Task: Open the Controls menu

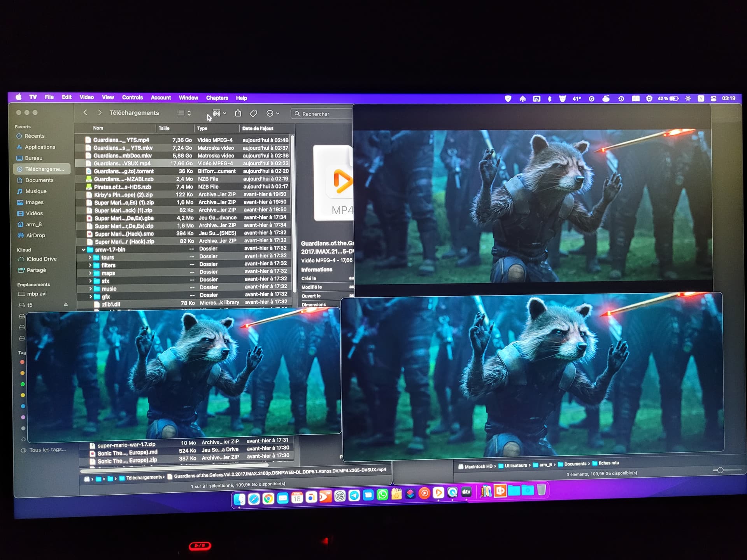Action: click(132, 98)
